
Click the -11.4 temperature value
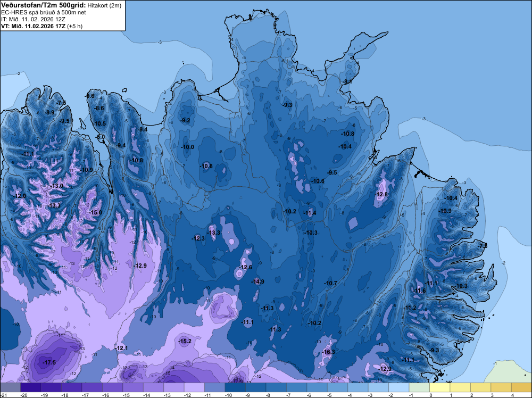(x=310, y=213)
